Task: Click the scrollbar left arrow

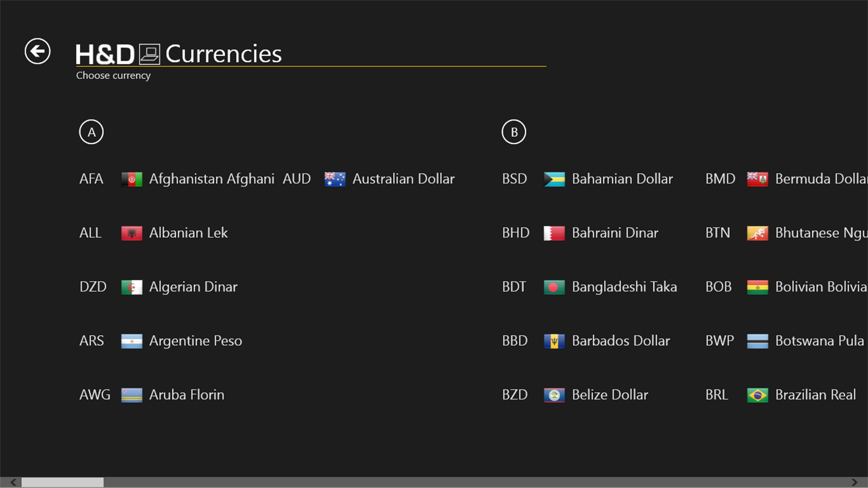Action: pos(13,483)
